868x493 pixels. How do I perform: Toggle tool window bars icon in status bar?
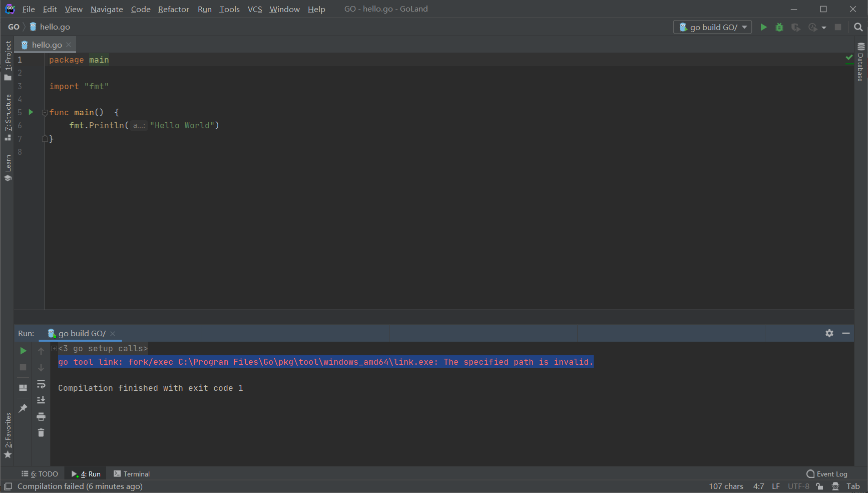[x=8, y=486]
